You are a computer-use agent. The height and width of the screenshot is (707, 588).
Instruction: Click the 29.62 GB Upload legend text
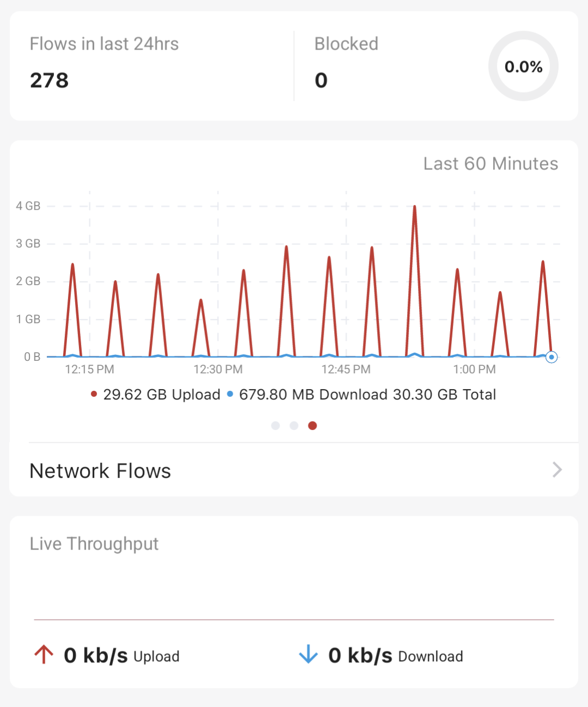(162, 394)
